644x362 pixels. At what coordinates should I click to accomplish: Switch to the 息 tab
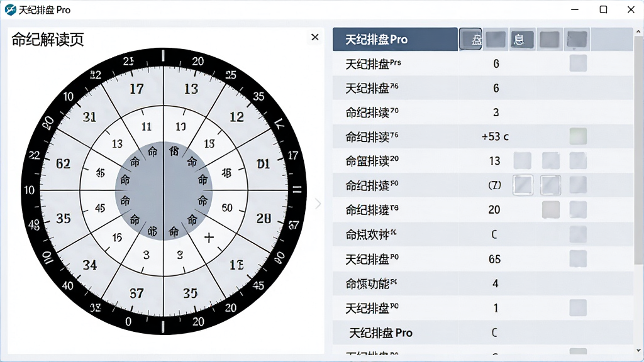(523, 40)
